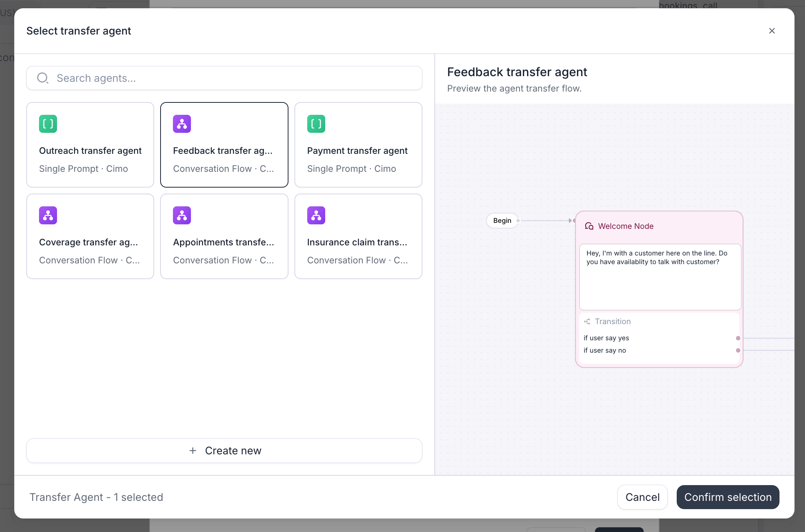Click the Welcome Node chat icon
Viewport: 805px width, 532px height.
[x=589, y=226]
